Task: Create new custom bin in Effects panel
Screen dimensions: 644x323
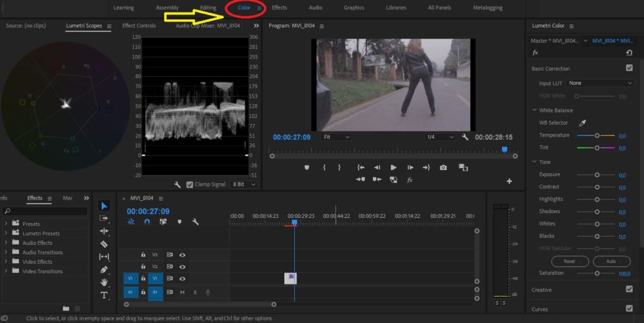Action: (65, 309)
